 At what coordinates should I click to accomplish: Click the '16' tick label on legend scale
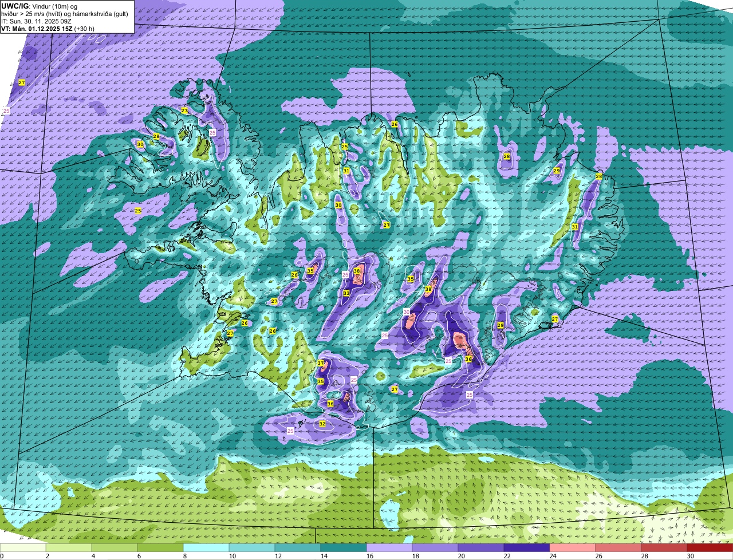pos(369,556)
